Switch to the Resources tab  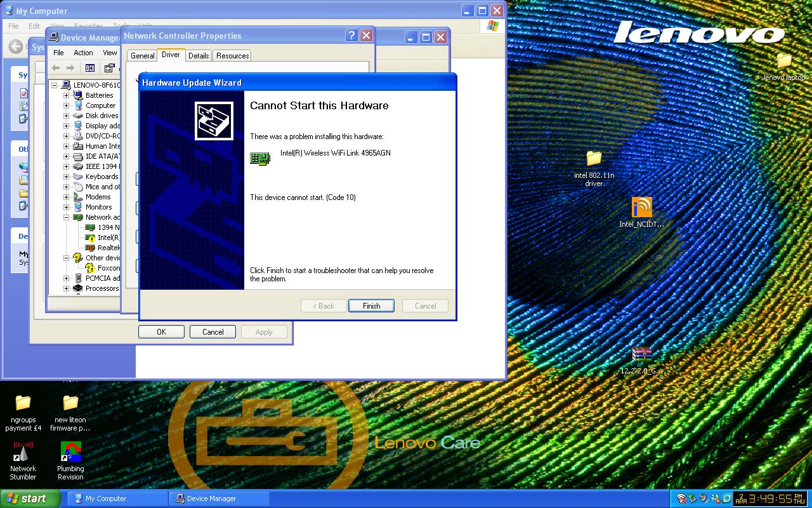tap(232, 56)
